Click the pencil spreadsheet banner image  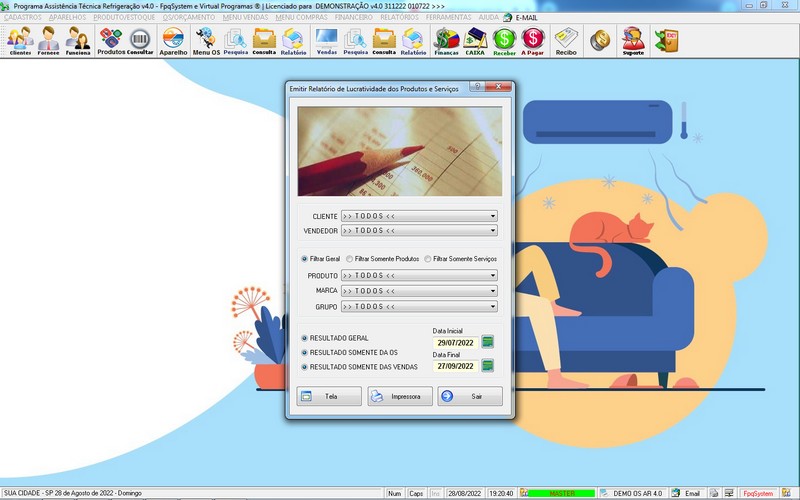[x=400, y=151]
